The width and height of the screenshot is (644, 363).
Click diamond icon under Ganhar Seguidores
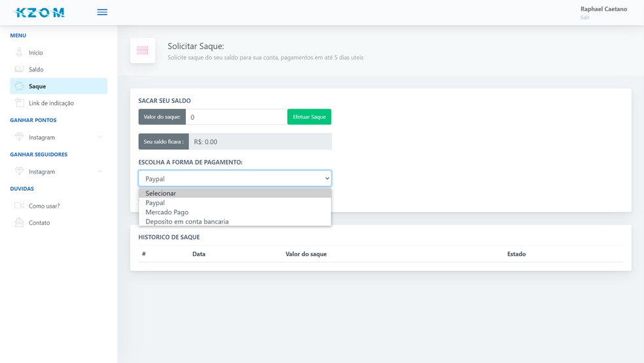19,171
